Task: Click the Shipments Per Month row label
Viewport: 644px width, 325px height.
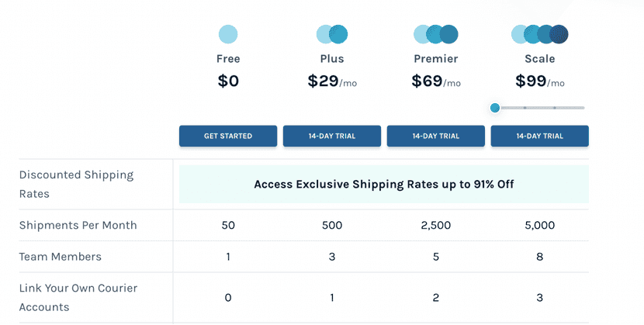Action: tap(78, 226)
